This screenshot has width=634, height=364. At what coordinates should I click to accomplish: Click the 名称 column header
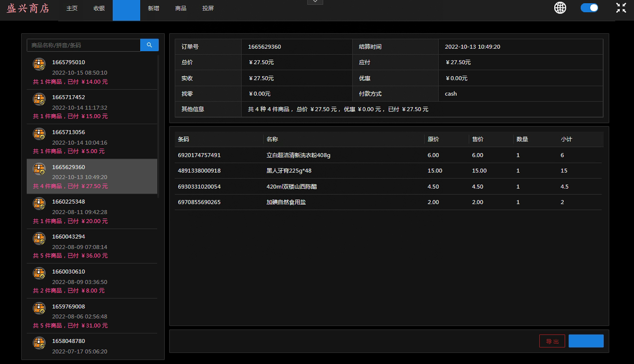pos(272,139)
